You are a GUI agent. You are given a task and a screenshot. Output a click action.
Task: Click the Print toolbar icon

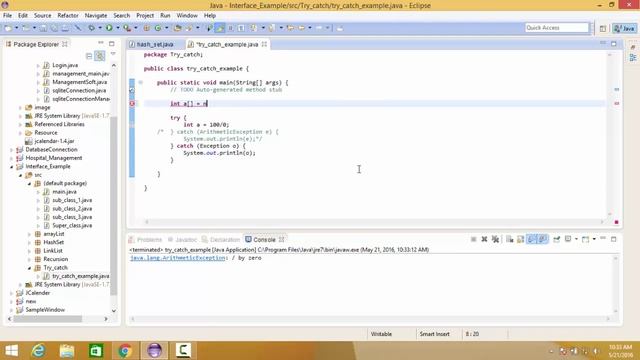click(65, 28)
